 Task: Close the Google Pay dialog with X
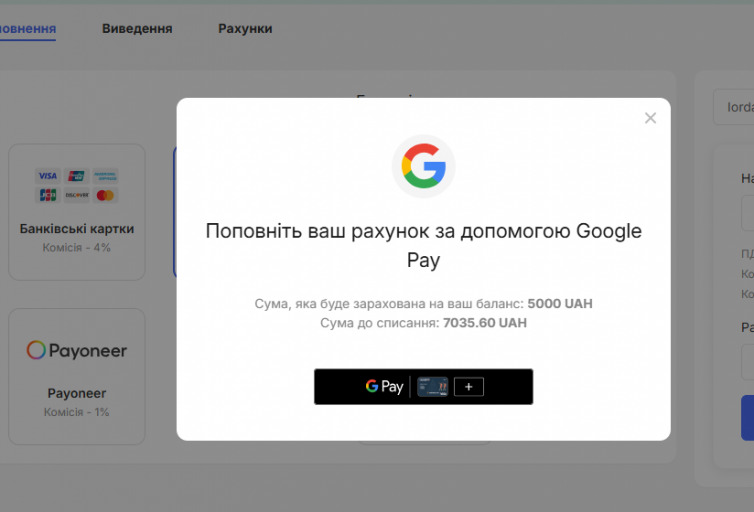[x=650, y=118]
